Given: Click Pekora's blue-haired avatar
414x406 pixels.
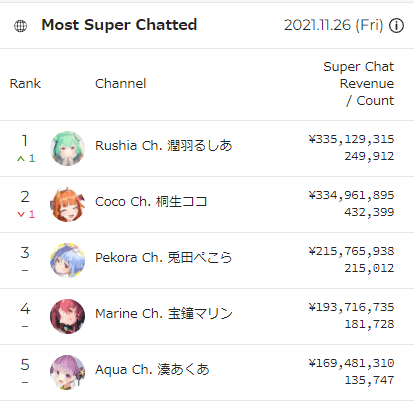Looking at the screenshot, I should click(x=67, y=260).
